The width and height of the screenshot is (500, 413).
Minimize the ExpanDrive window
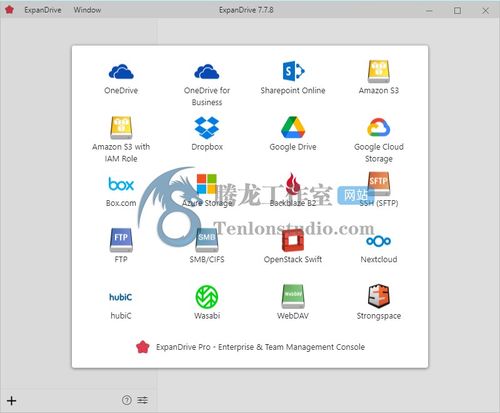(429, 10)
